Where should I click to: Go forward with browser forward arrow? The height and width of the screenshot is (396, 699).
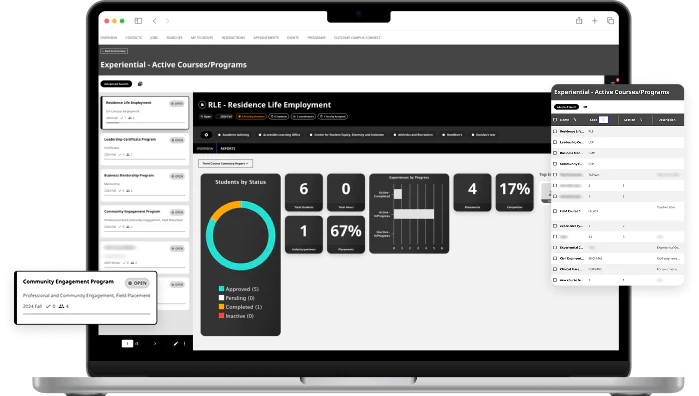pyautogui.click(x=167, y=21)
